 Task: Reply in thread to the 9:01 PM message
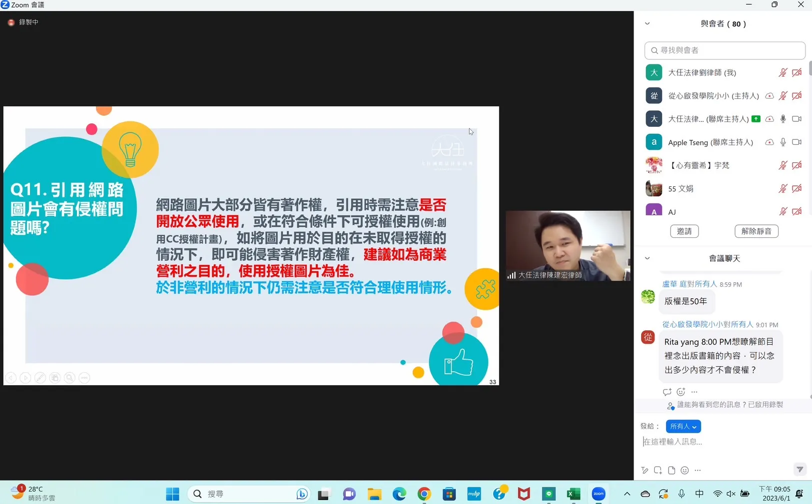click(667, 392)
